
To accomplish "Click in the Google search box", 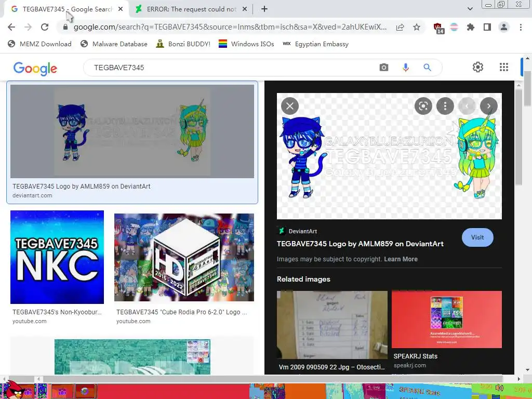I will pos(231,68).
